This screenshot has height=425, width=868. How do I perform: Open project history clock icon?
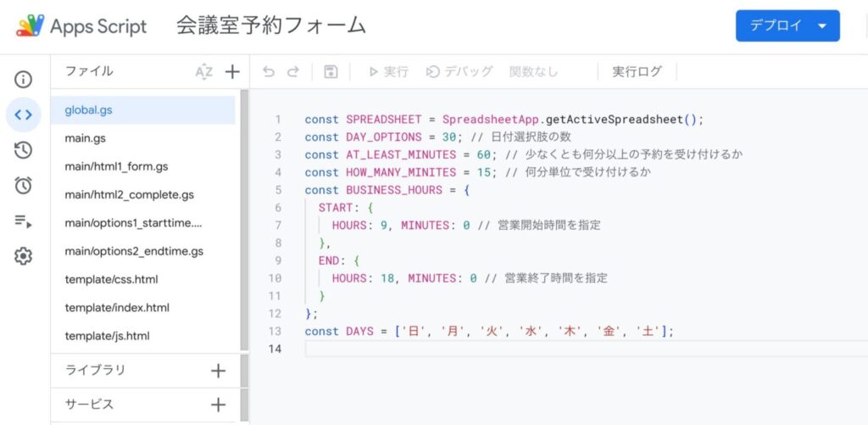(x=23, y=150)
